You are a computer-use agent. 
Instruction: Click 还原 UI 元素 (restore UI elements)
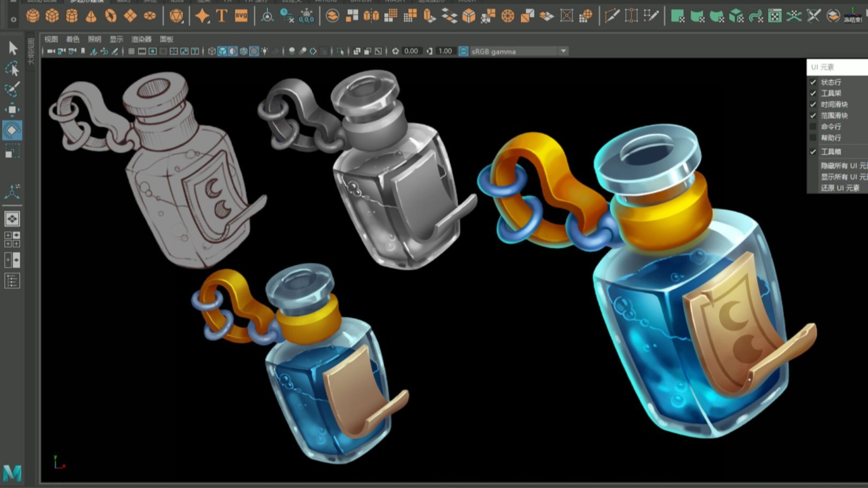coord(840,188)
